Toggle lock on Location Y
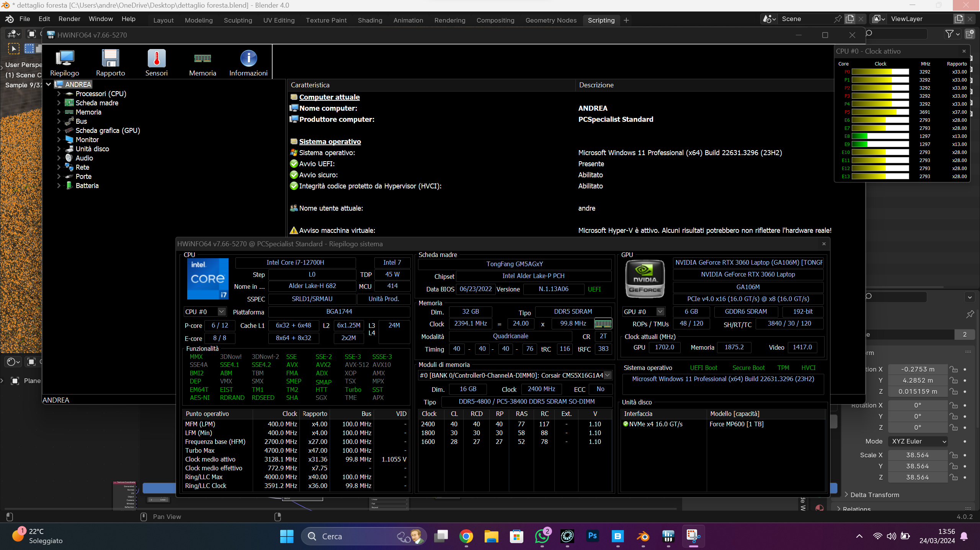 point(954,380)
